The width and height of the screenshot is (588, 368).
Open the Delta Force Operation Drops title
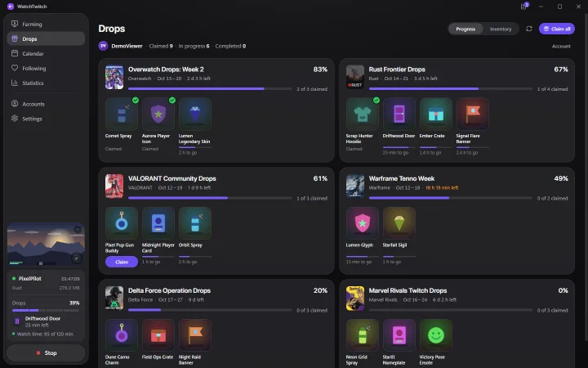[x=169, y=290]
